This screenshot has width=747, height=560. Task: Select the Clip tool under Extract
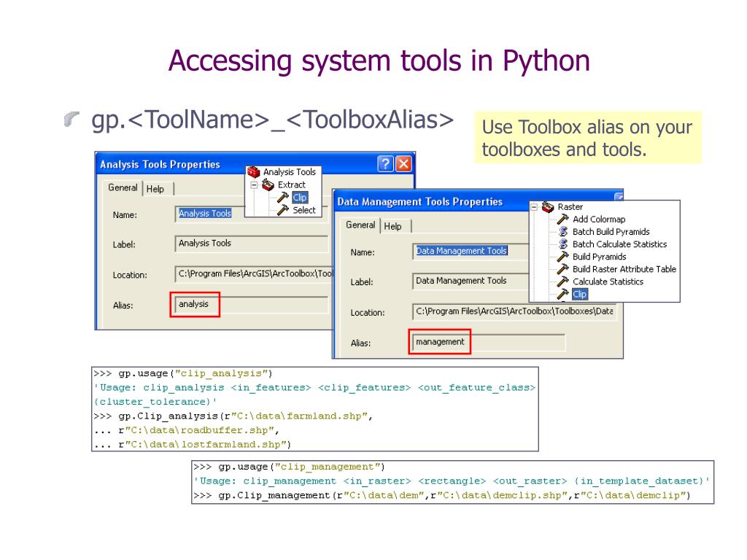[300, 197]
